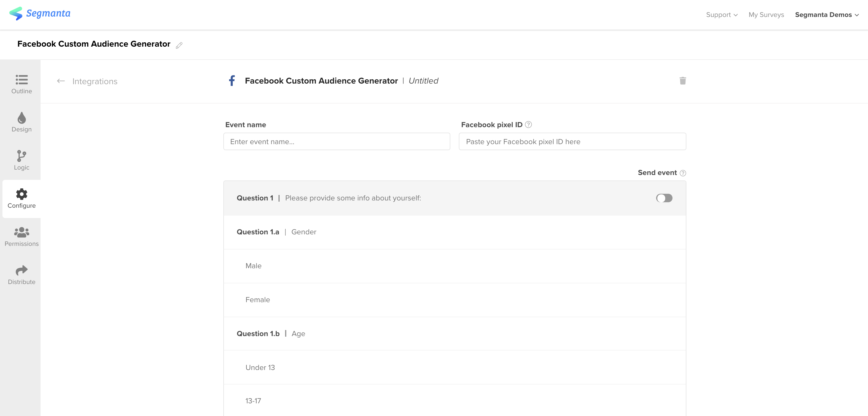Image resolution: width=868 pixels, height=416 pixels.
Task: Go back using the left arrow
Action: click(61, 81)
